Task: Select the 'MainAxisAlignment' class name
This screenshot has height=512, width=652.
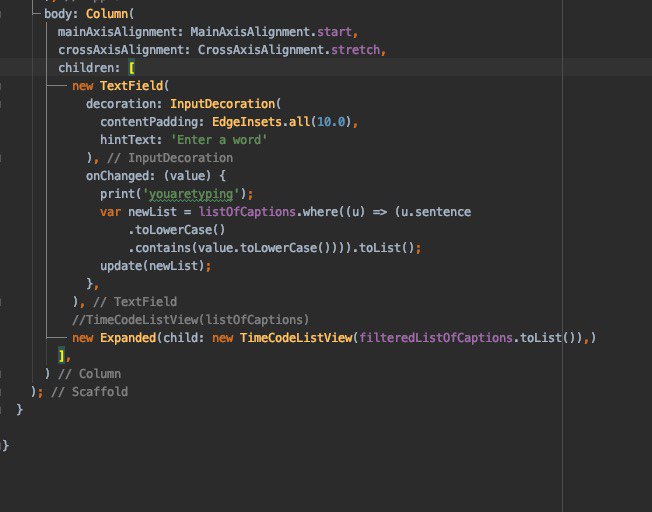Action: click(250, 32)
